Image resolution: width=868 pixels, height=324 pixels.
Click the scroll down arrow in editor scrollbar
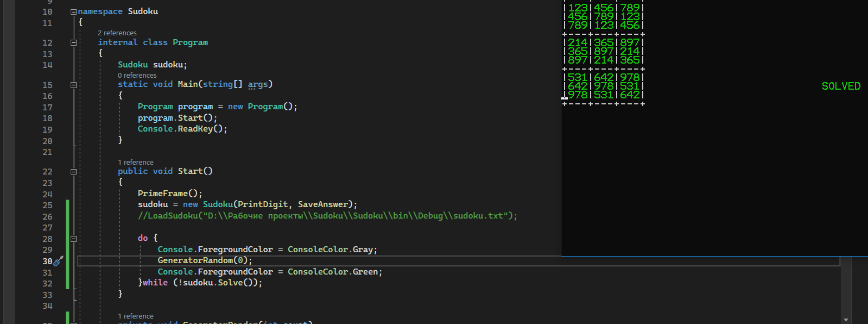(846, 320)
